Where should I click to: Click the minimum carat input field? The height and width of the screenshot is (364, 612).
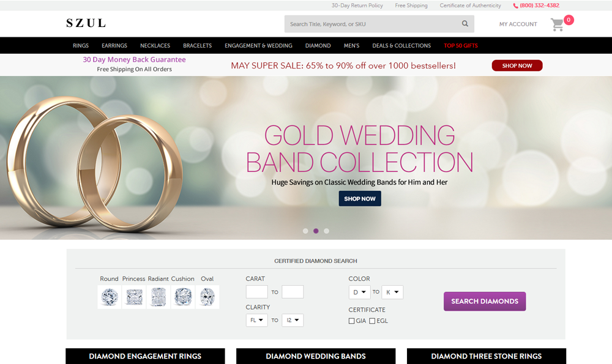pos(256,292)
